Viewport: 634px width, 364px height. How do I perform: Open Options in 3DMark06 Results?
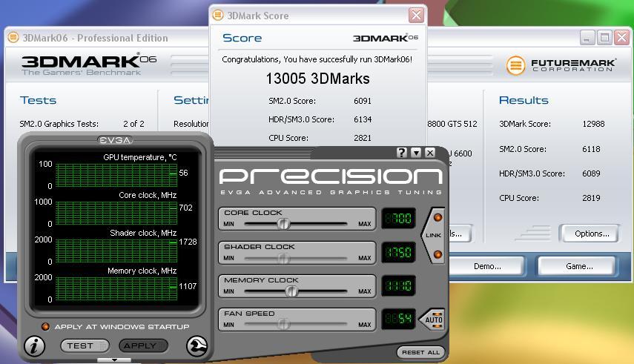click(589, 234)
